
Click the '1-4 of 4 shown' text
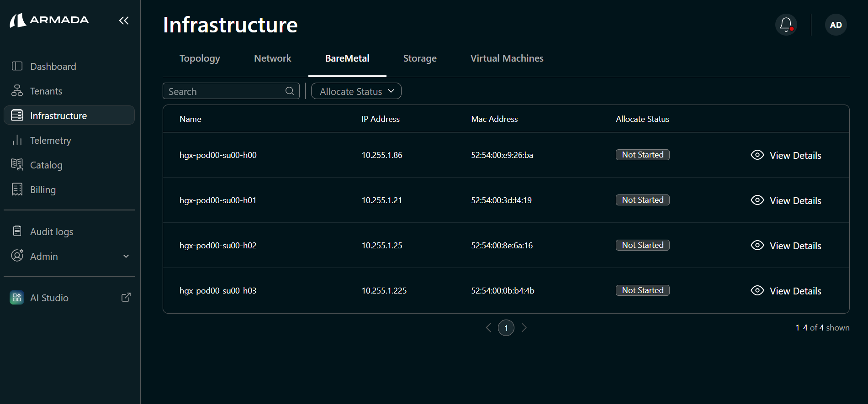pyautogui.click(x=822, y=328)
